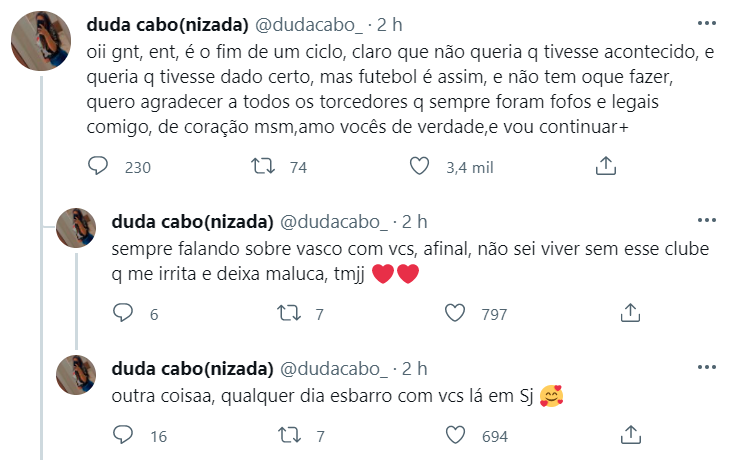Open more options for the vasco tweet

click(x=706, y=221)
